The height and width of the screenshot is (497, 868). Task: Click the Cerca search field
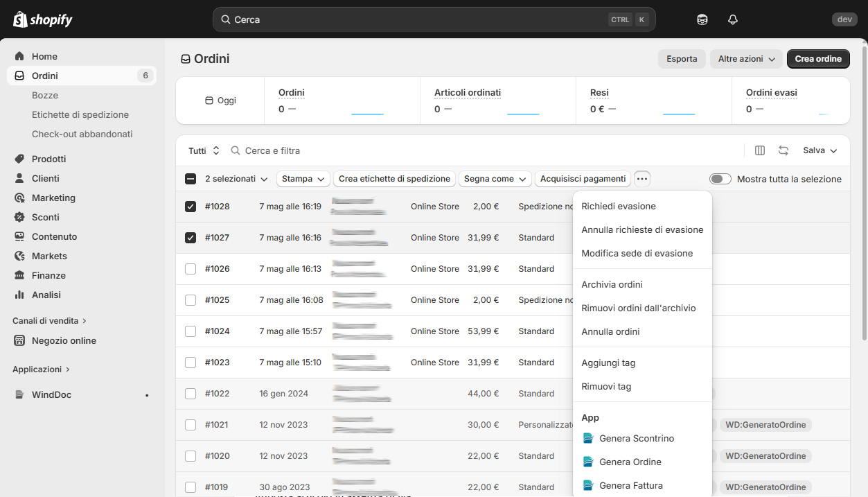point(434,19)
